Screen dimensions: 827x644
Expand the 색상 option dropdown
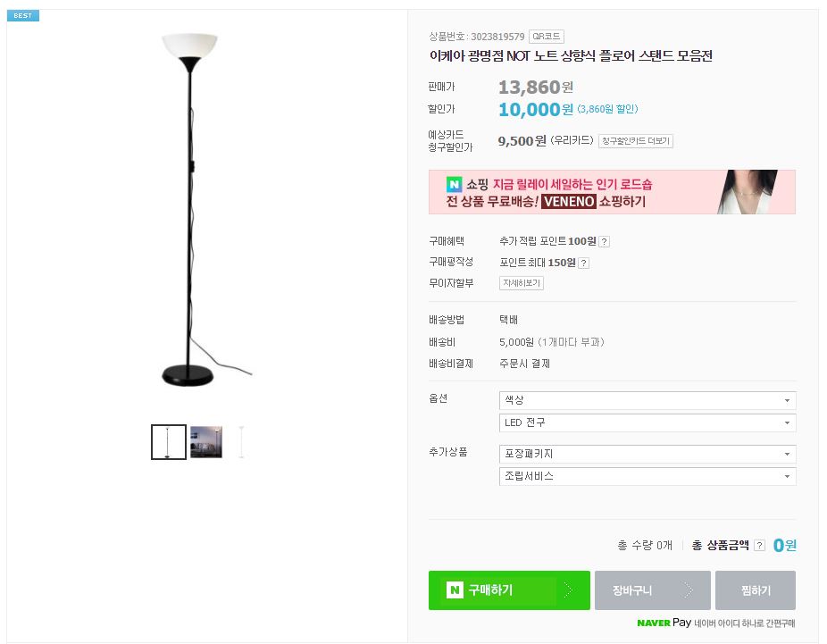click(x=647, y=400)
